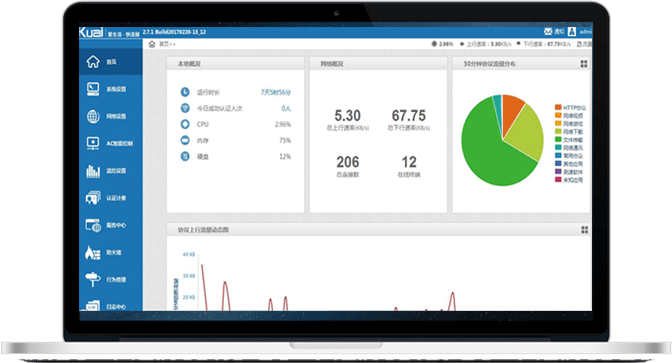Open notifications envelope icon in header
The image size is (672, 363).
548,32
